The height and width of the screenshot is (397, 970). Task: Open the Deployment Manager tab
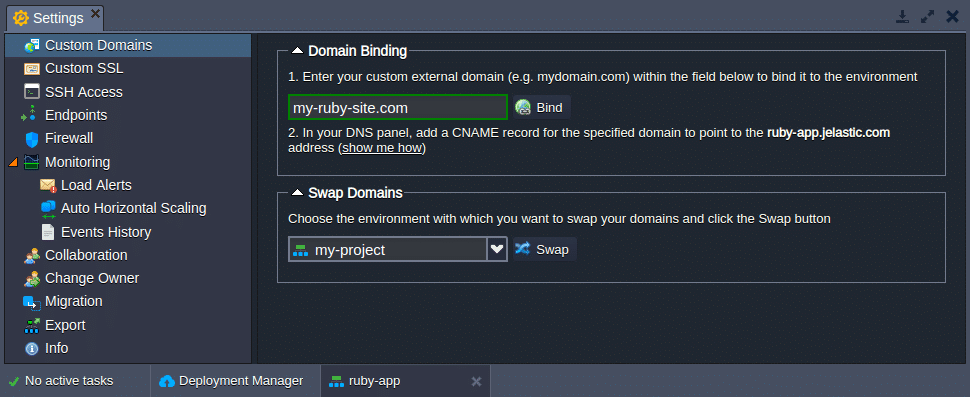[x=235, y=381]
